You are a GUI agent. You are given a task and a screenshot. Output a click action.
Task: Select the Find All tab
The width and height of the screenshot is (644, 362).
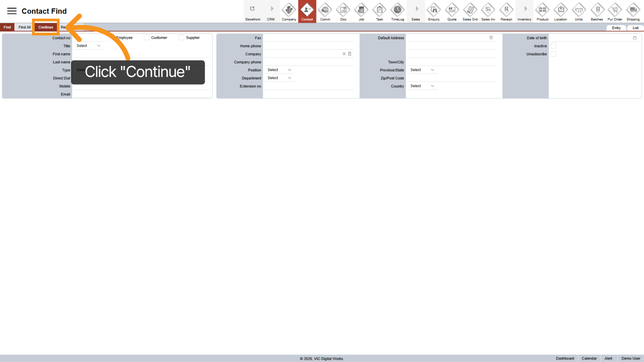coord(24,27)
